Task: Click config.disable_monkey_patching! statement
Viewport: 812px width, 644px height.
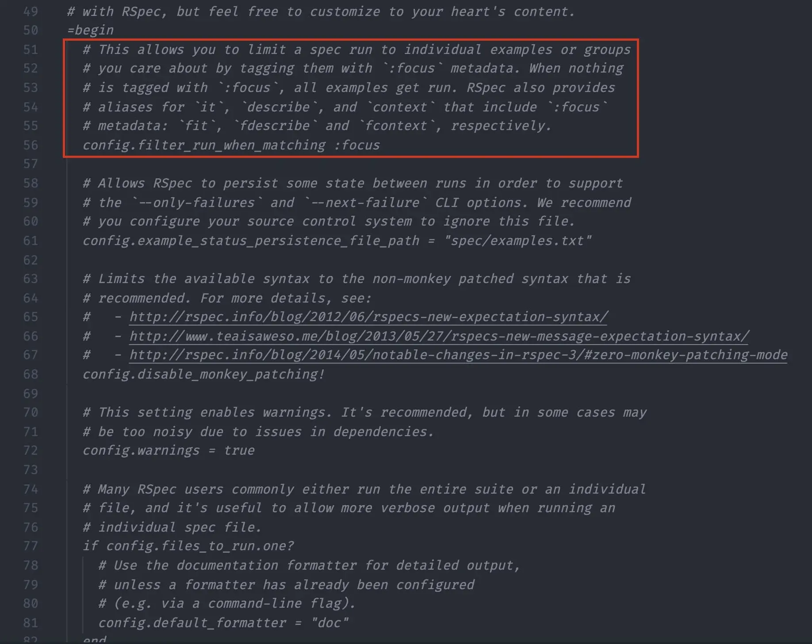Action: [203, 374]
